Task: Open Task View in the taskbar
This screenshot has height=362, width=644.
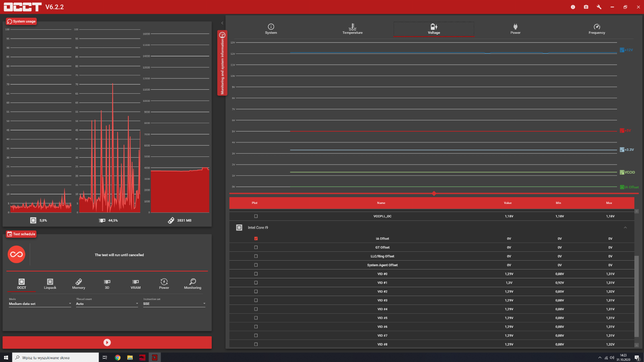Action: coord(105,358)
